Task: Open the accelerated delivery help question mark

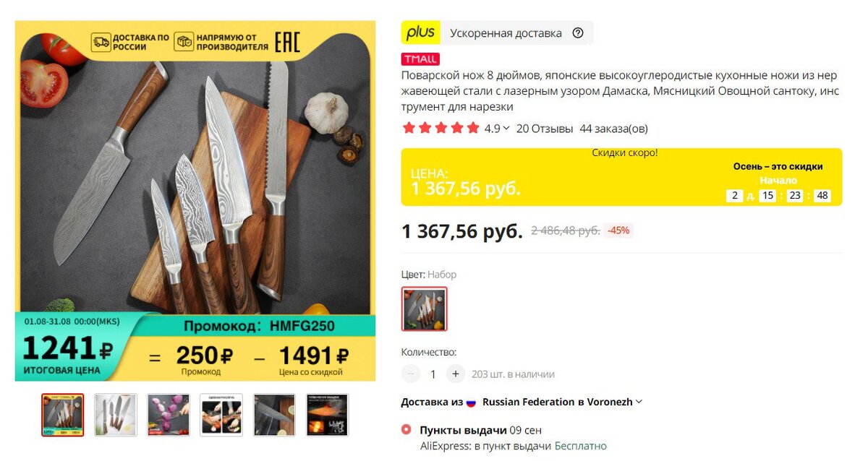Action: [x=578, y=33]
